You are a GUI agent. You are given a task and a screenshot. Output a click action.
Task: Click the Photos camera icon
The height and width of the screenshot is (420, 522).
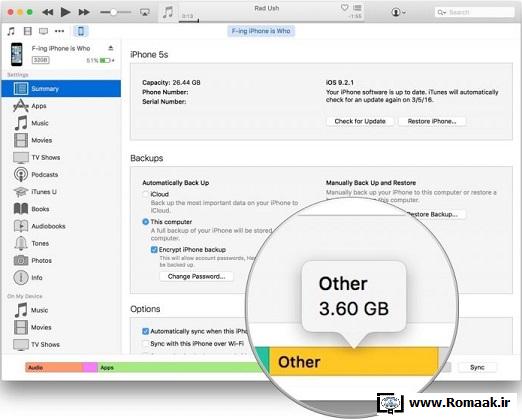coord(21,260)
